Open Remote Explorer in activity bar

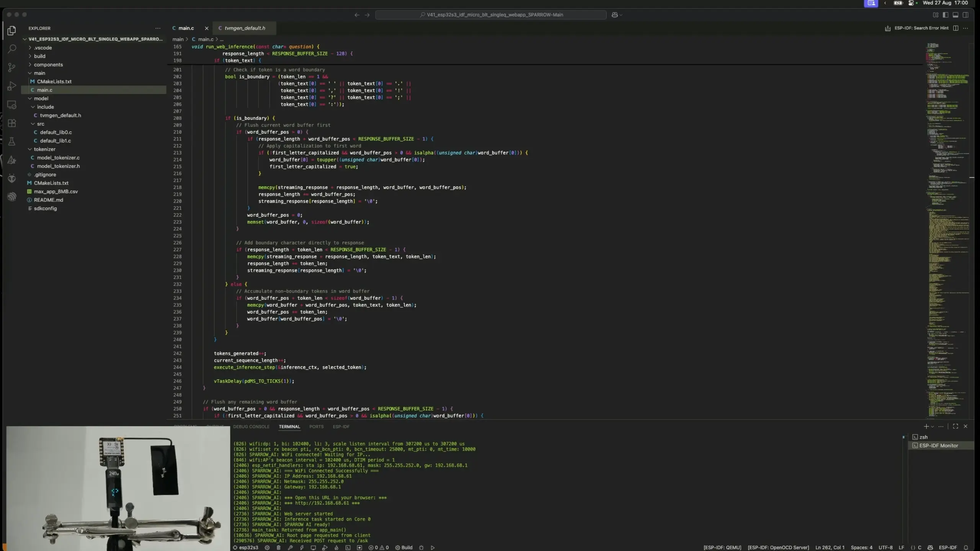click(12, 104)
